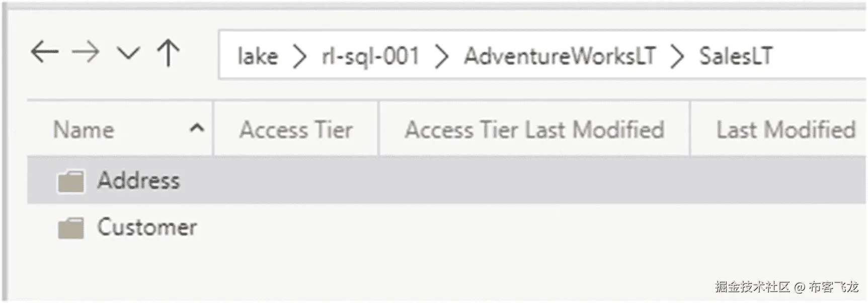Open the rl-sql-001 container link
Viewport: 868px width, 303px height.
(370, 57)
